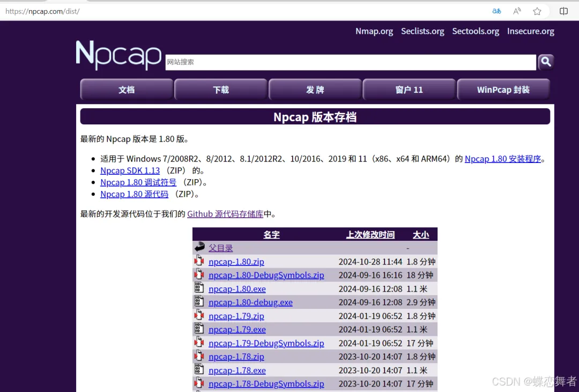Viewport: 579px width, 392px height.
Task: Open the Github 源代码存储库 link
Action: [x=225, y=214]
